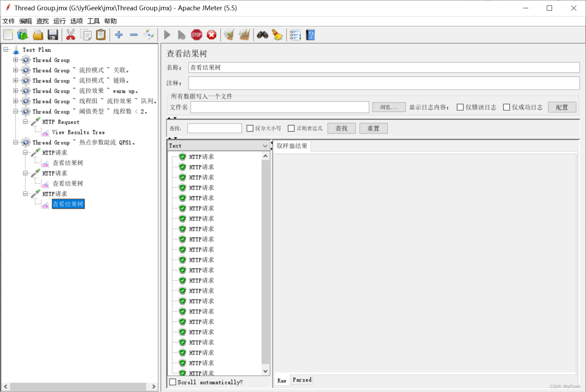Image resolution: width=586 pixels, height=392 pixels.
Task: Click the Clear All double broom icon
Action: tap(244, 35)
